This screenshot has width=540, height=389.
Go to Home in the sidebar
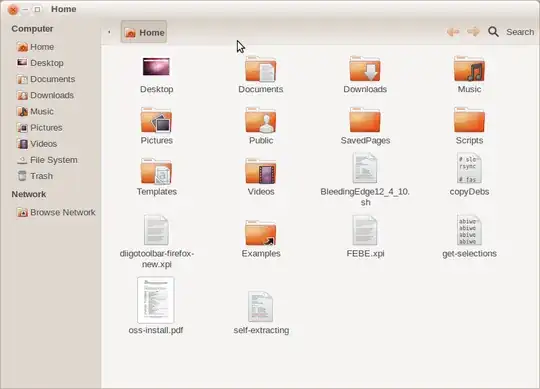coord(35,47)
